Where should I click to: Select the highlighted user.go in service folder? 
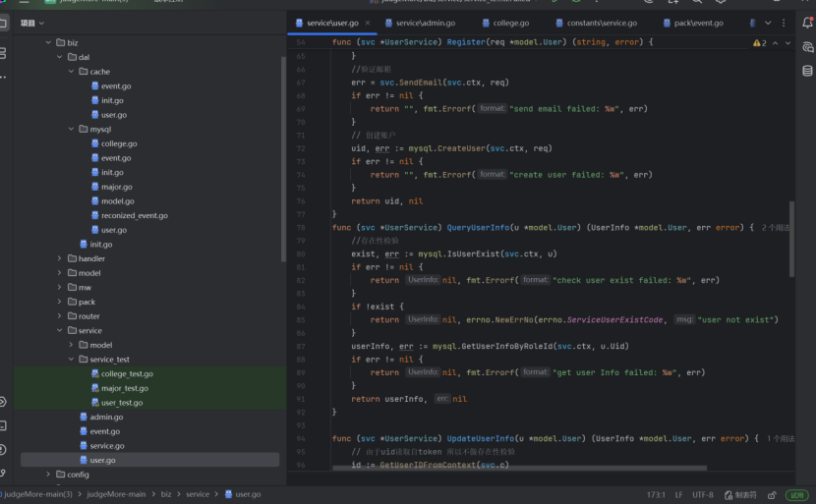pos(149,460)
